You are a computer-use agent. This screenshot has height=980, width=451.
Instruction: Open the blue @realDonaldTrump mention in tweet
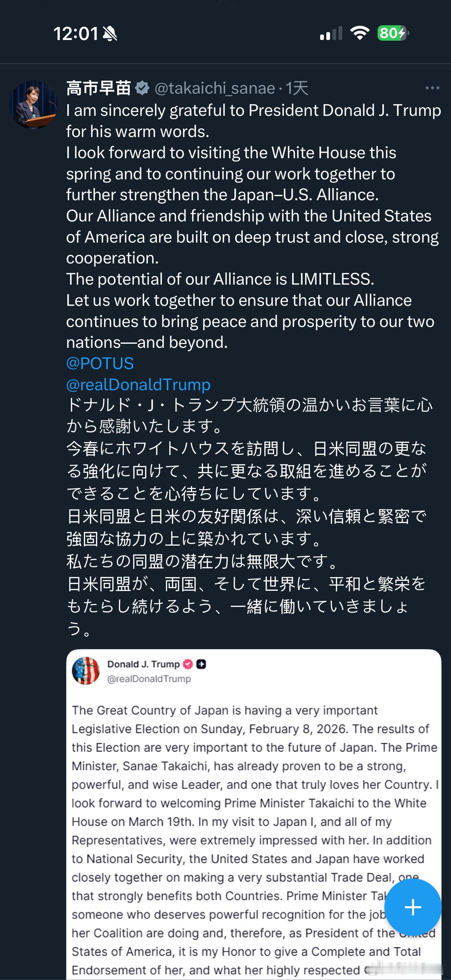point(138,385)
